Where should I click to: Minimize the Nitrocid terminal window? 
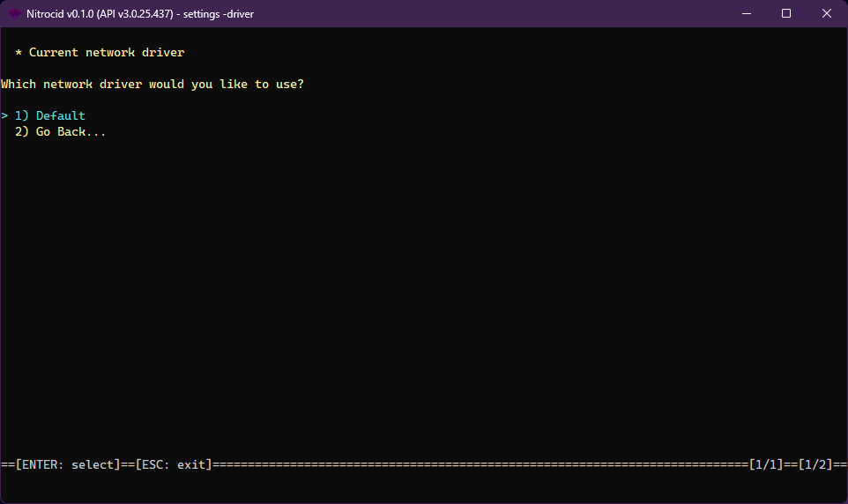pos(745,14)
